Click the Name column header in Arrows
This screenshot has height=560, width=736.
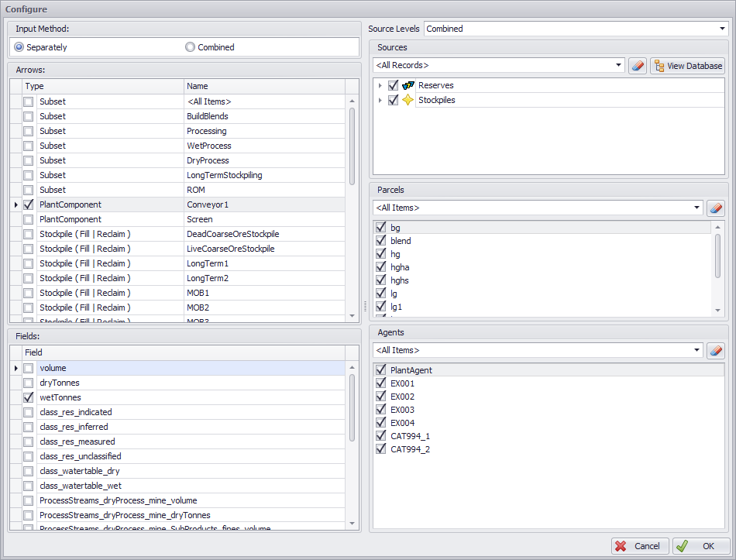tap(263, 87)
